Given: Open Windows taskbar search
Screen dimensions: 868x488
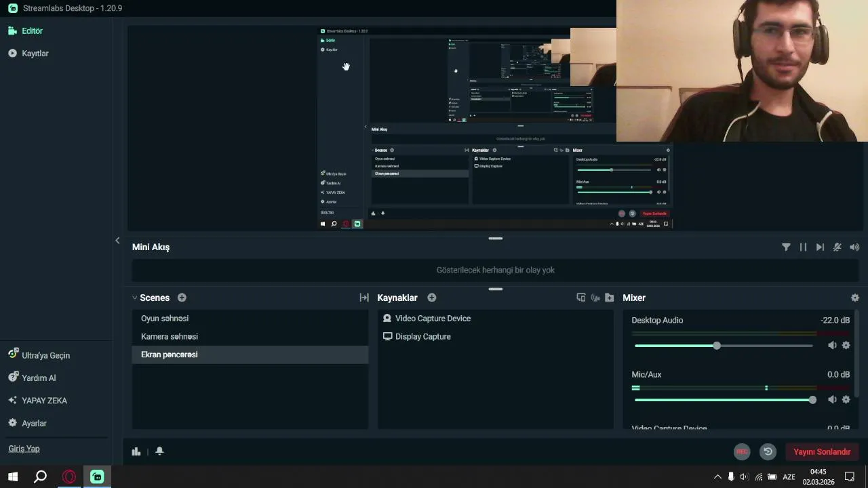Looking at the screenshot, I should 41,477.
